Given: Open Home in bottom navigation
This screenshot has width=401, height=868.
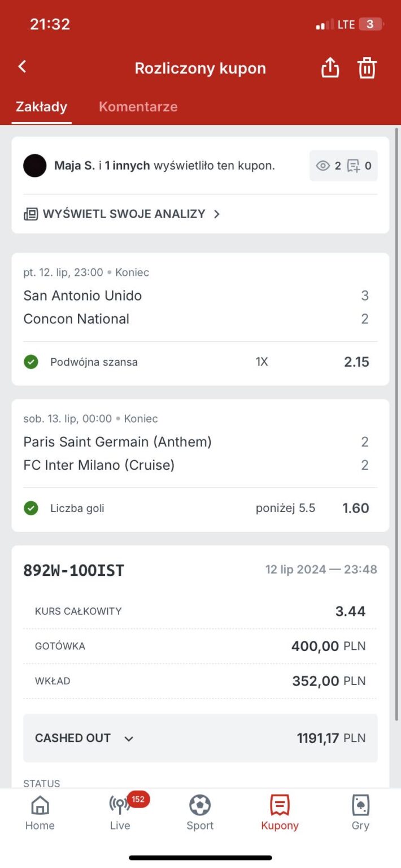Looking at the screenshot, I should (40, 813).
